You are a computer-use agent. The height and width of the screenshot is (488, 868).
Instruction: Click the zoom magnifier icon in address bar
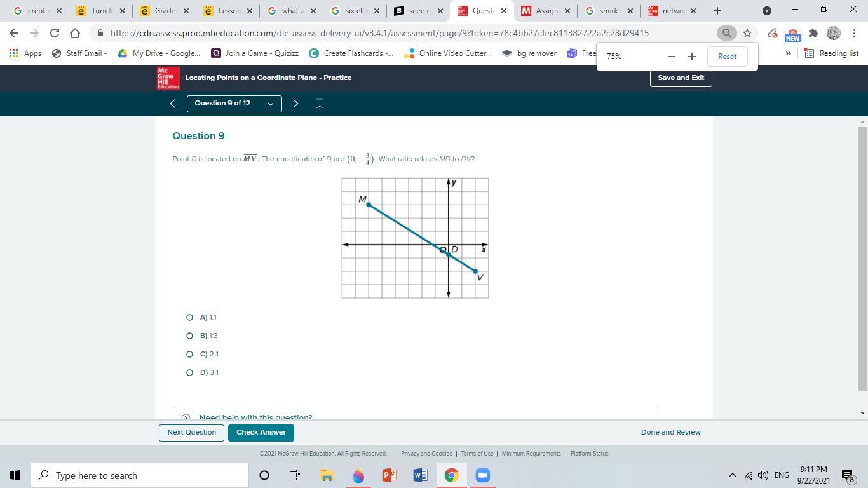coord(726,33)
